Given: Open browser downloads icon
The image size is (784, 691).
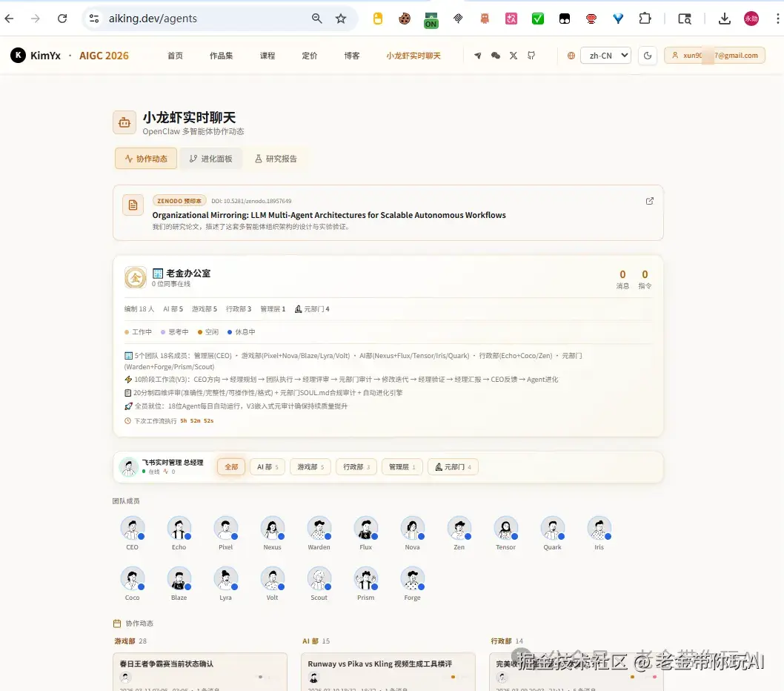Looking at the screenshot, I should (x=725, y=19).
